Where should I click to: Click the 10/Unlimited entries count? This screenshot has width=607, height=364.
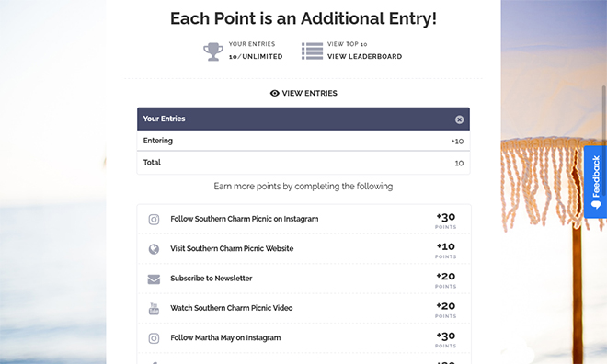pyautogui.click(x=256, y=56)
